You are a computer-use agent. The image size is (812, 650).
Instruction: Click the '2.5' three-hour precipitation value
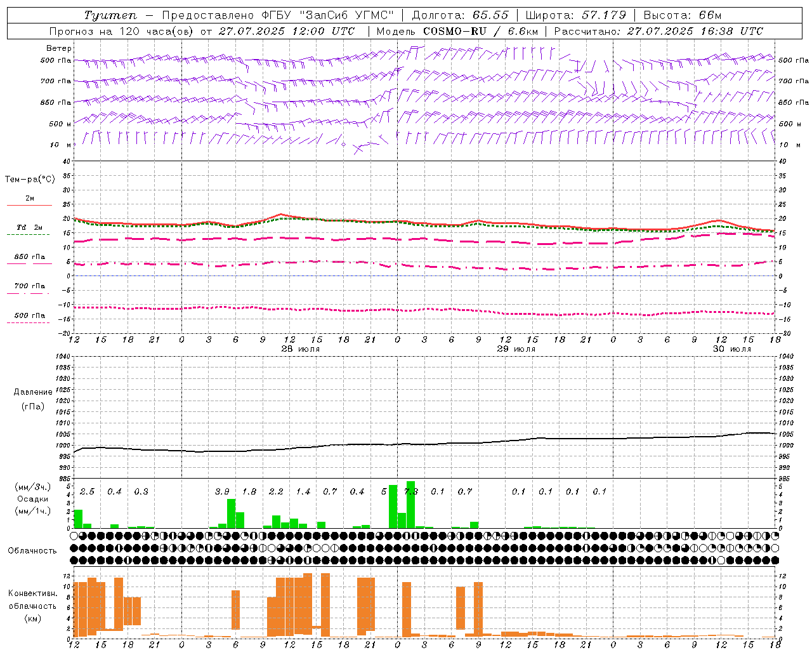87,491
